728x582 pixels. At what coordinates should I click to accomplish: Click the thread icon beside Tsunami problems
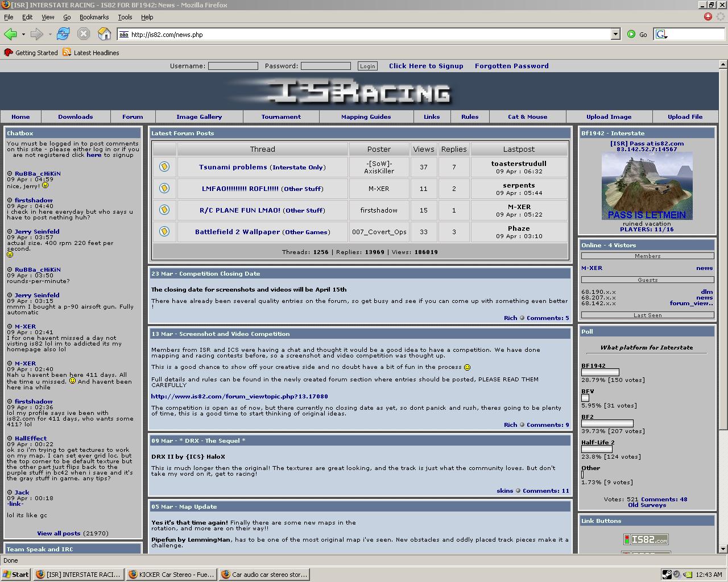(x=164, y=167)
